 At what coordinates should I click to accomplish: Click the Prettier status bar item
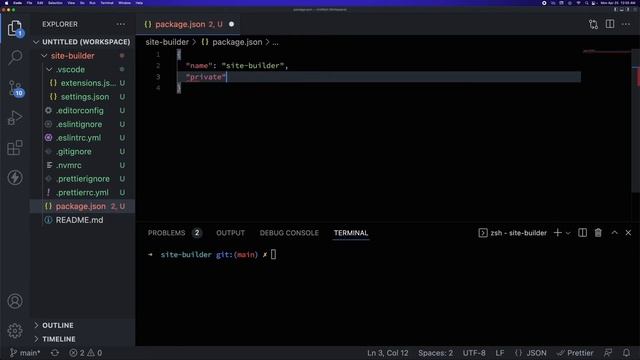(x=575, y=353)
